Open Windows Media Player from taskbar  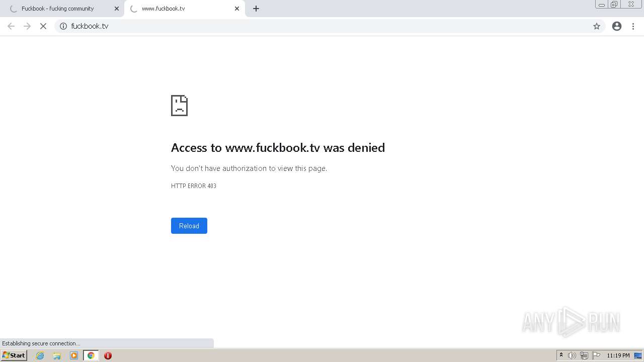coord(74,355)
